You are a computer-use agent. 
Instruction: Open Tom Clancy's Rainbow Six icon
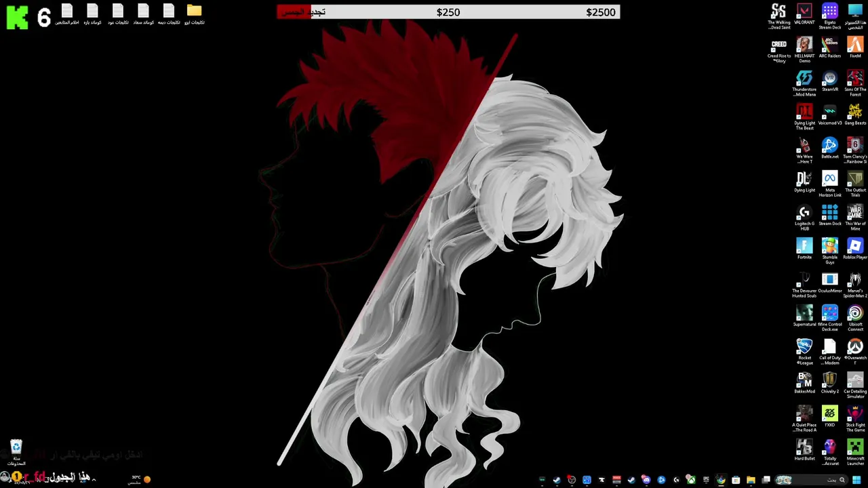[855, 150]
